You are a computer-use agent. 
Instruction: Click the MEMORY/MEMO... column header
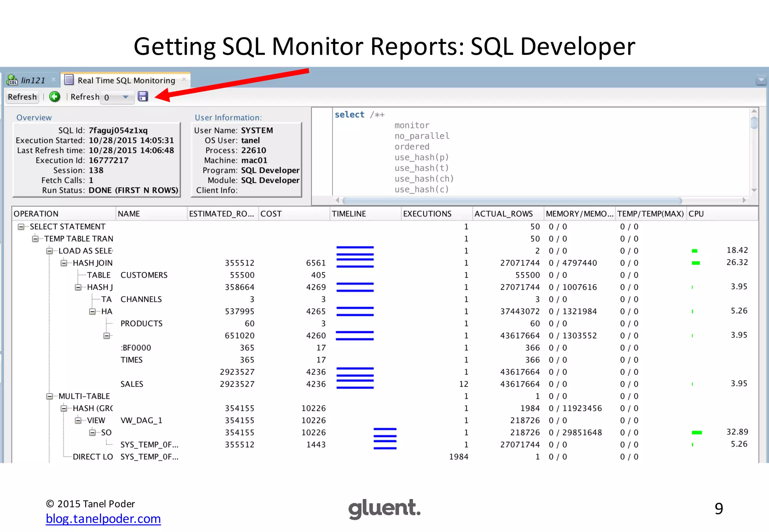coord(579,214)
